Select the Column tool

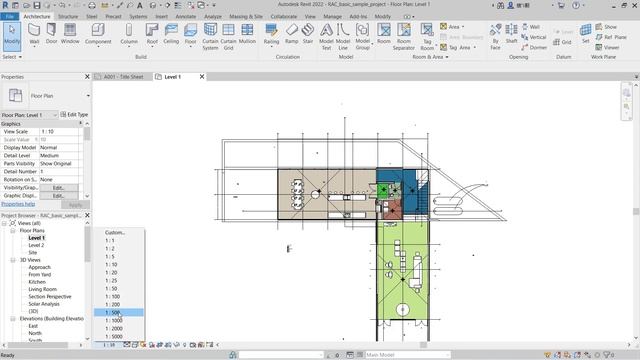point(129,34)
